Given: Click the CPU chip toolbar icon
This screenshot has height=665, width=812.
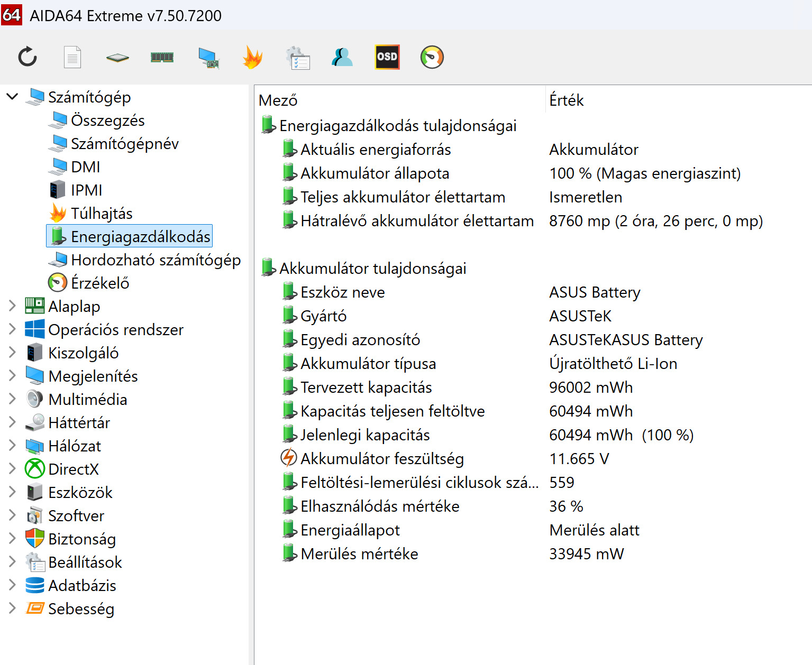Looking at the screenshot, I should [x=117, y=57].
